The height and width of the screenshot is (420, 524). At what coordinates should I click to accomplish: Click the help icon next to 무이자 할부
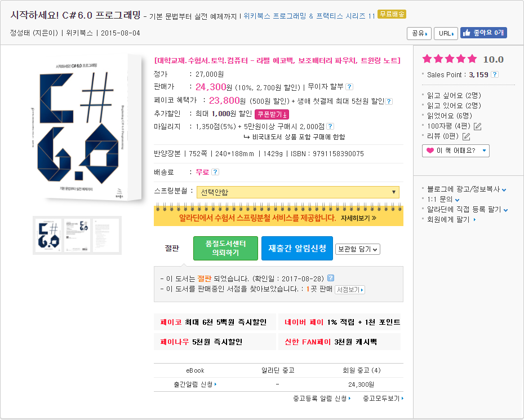tap(349, 87)
